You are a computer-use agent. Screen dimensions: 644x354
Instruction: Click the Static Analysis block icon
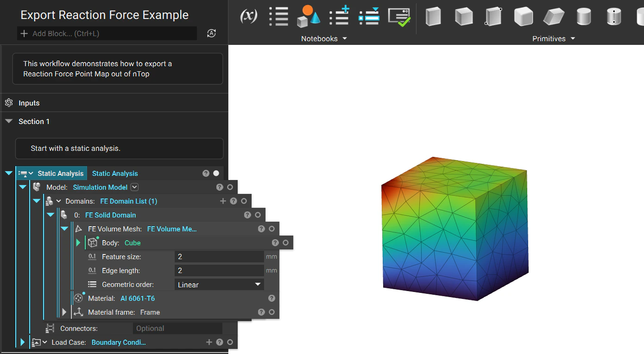click(22, 174)
